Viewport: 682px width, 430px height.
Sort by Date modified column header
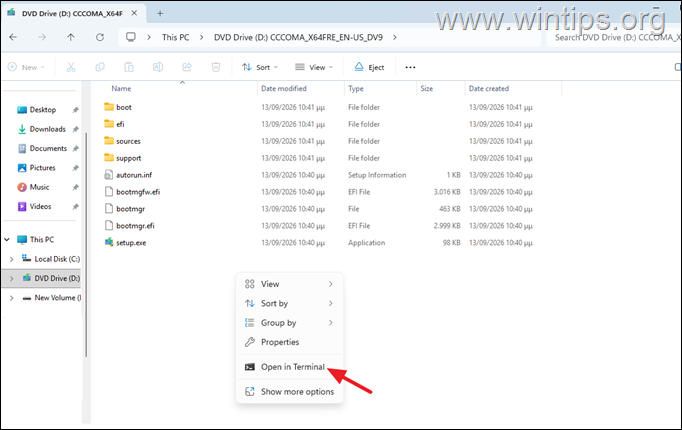pos(284,88)
